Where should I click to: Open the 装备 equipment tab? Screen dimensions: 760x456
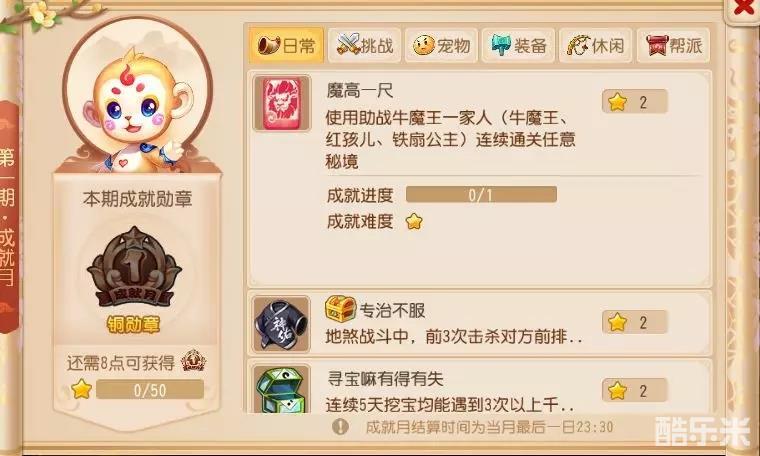(518, 46)
